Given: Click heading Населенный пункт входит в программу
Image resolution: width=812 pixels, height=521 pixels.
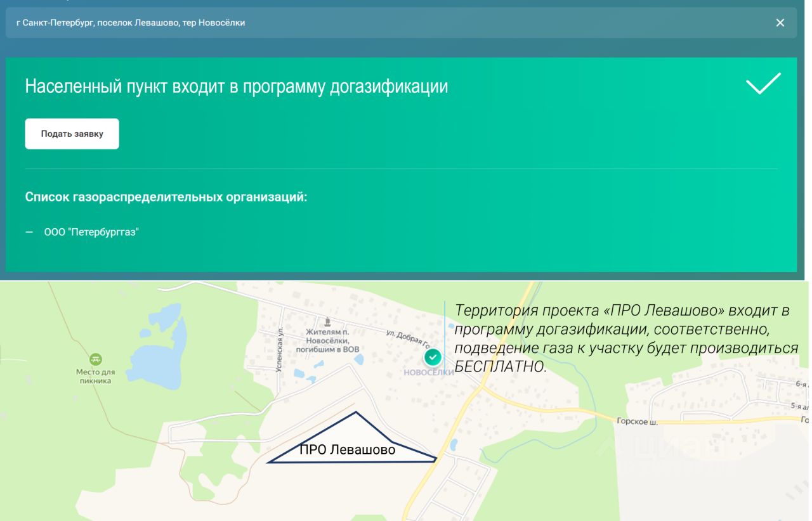Looking at the screenshot, I should [236, 87].
